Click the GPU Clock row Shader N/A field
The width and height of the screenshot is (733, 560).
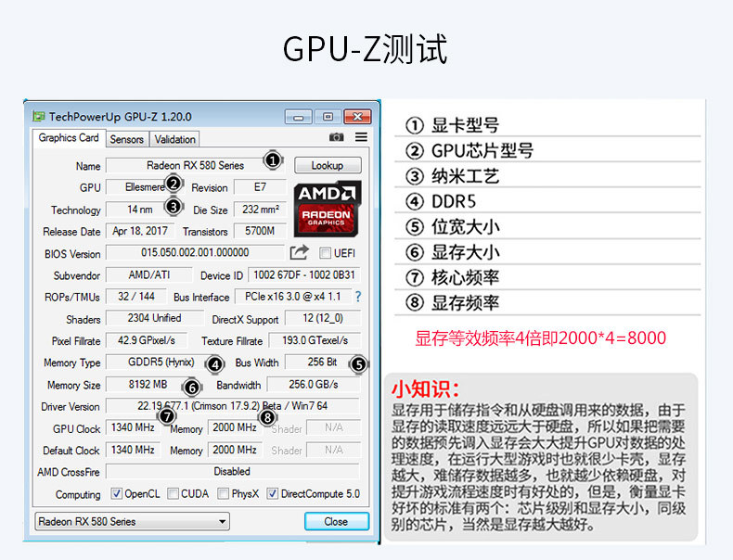point(334,427)
